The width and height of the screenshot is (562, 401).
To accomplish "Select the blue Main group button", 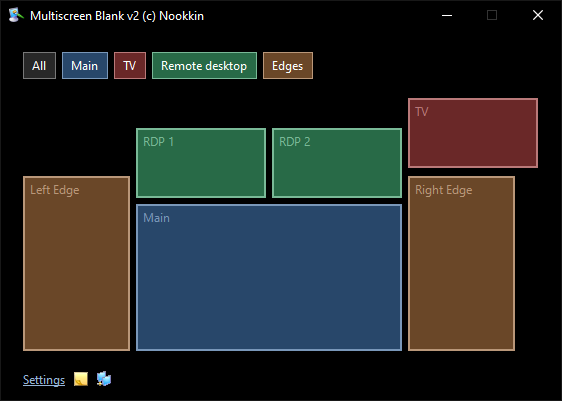I will pyautogui.click(x=85, y=66).
